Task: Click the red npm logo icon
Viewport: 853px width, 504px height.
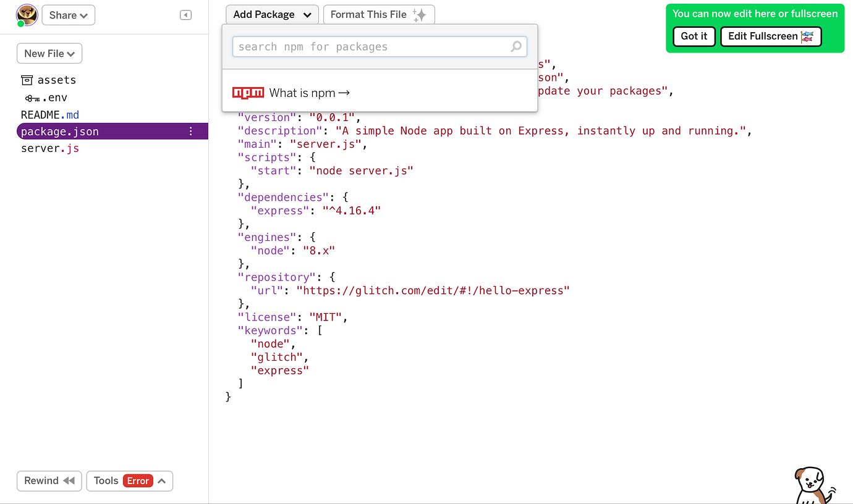Action: [x=247, y=93]
